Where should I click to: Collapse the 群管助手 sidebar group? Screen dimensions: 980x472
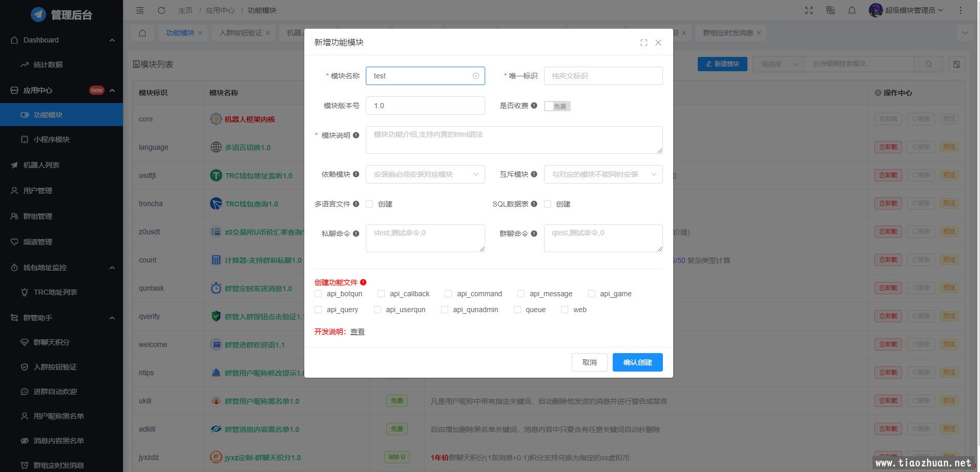[x=112, y=318]
